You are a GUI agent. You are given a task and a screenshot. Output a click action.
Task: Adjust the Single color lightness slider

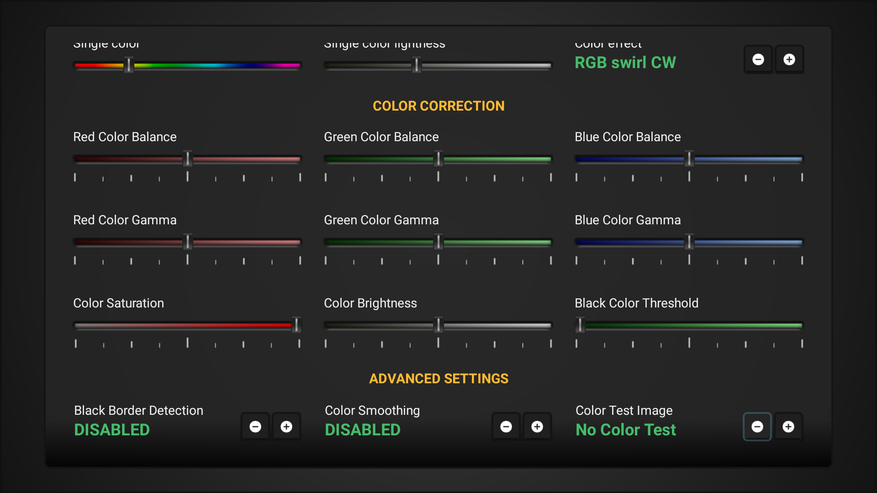(x=437, y=66)
